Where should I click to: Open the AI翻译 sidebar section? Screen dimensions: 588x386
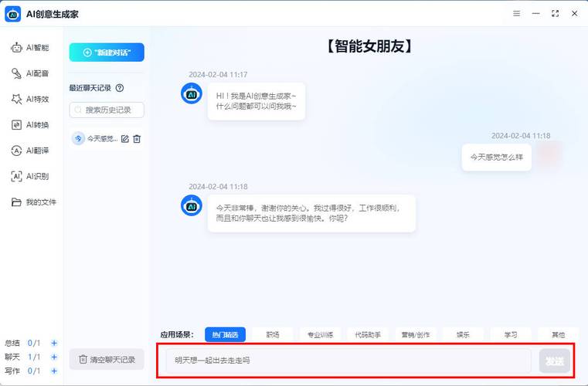click(x=30, y=151)
